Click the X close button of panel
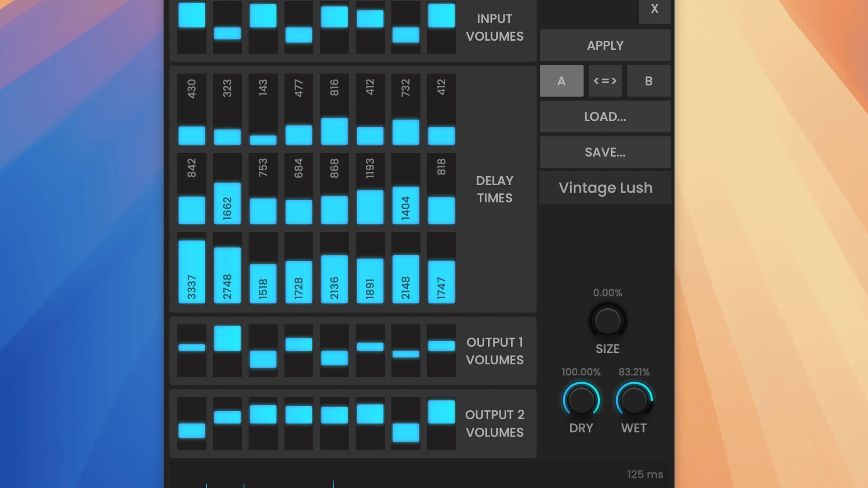This screenshot has height=488, width=868. [x=654, y=9]
